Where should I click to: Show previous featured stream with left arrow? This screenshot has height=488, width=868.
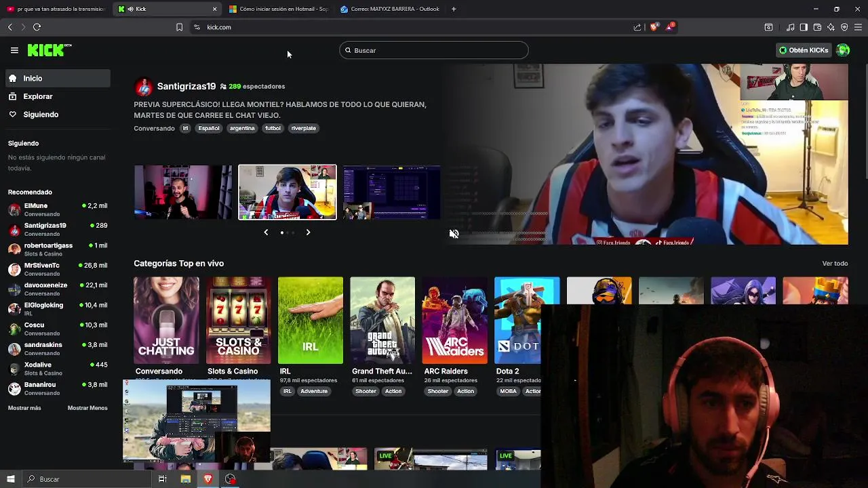pyautogui.click(x=266, y=232)
